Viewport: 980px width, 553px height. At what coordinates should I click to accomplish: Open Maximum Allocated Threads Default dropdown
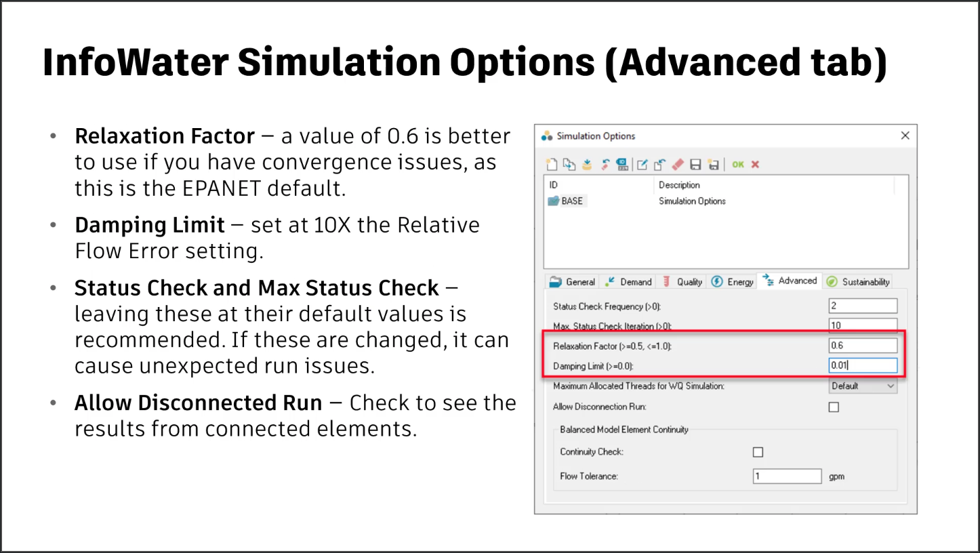coord(863,386)
